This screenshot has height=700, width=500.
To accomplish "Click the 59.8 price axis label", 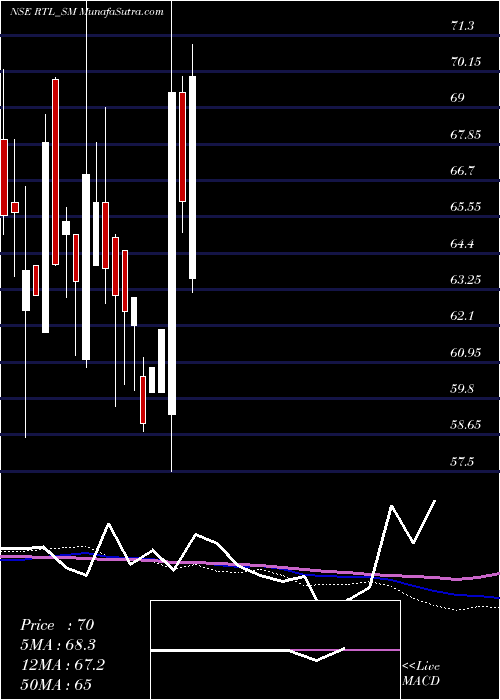I will coord(462,389).
